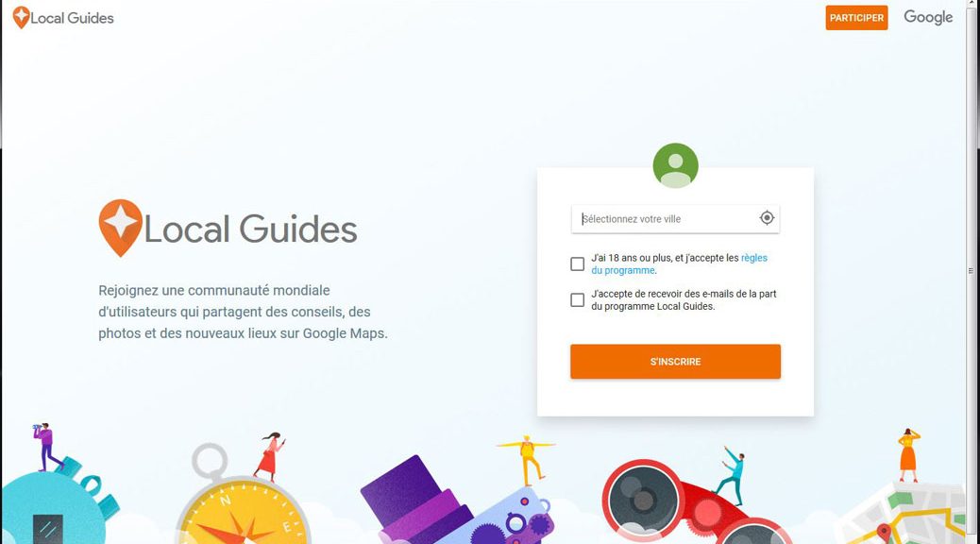The width and height of the screenshot is (980, 544).
Task: Click the orange woman figure on map
Action: pos(909,455)
